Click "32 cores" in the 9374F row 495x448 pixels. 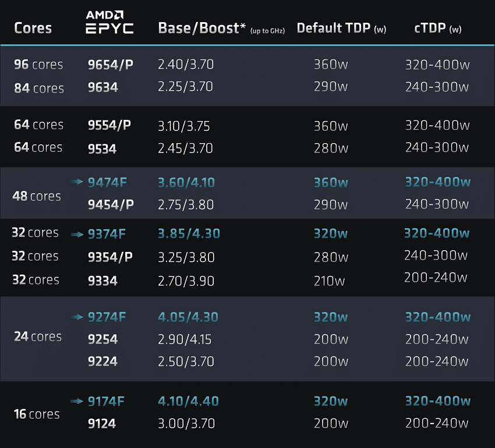(35, 233)
